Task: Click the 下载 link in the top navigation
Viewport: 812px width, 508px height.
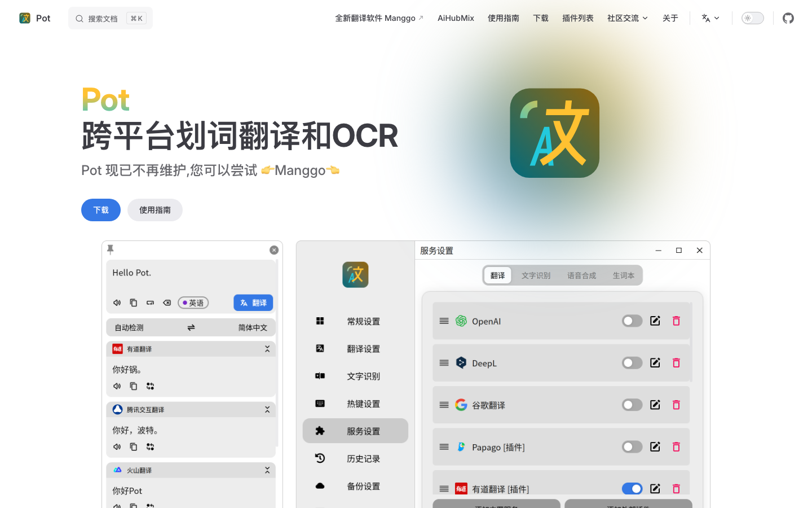Action: [x=541, y=18]
